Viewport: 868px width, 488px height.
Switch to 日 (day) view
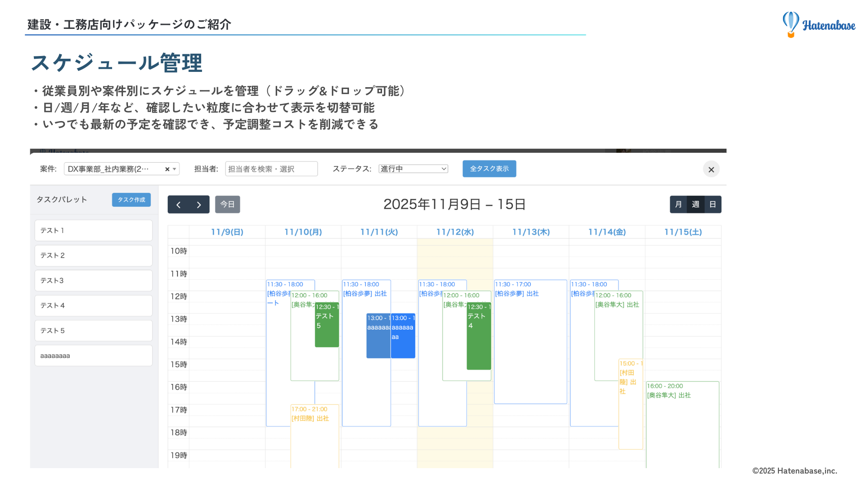[713, 204]
